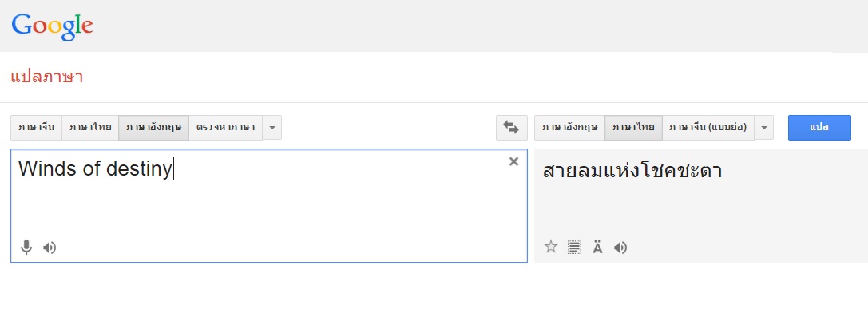868x325 pixels.
Task: Select ภาษาอังกฤษ as source language
Action: [x=153, y=128]
